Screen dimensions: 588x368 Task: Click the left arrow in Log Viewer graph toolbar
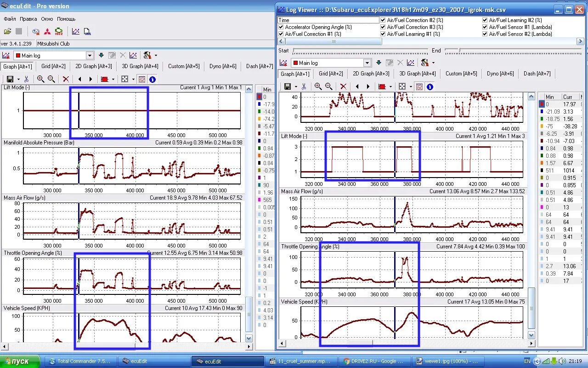(x=357, y=86)
